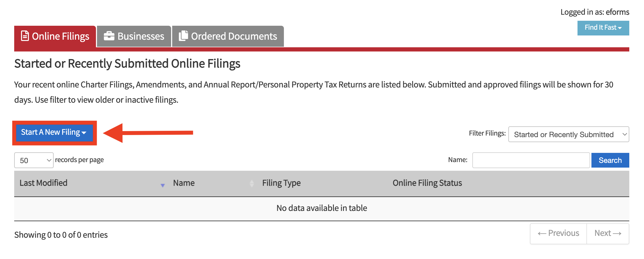The height and width of the screenshot is (259, 644).
Task: Expand the Find It Fast menu
Action: [603, 28]
